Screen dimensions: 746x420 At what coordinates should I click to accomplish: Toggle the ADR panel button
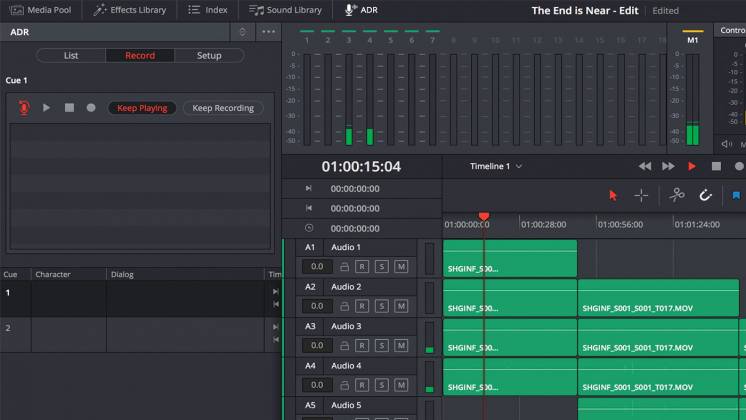[x=361, y=10]
